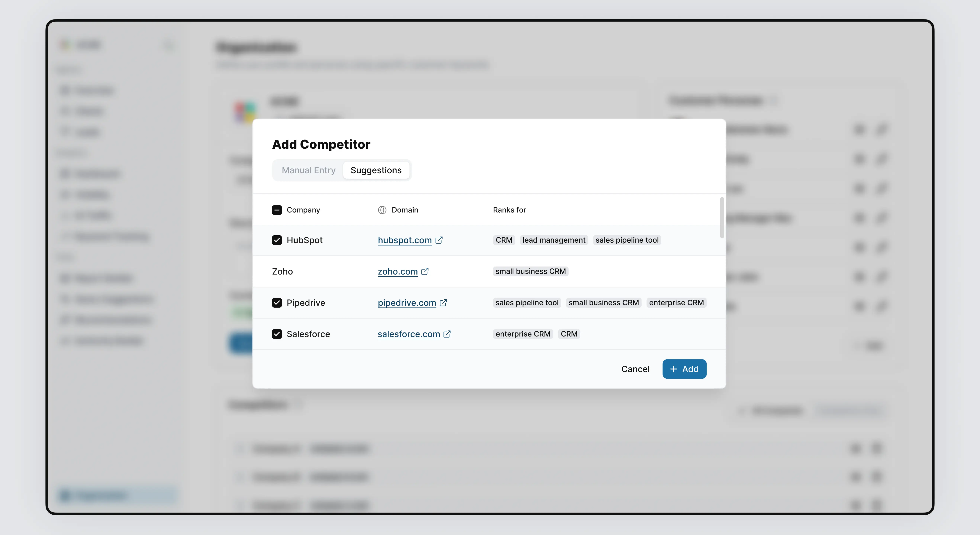Open salesforce.com external link icon

tap(447, 334)
